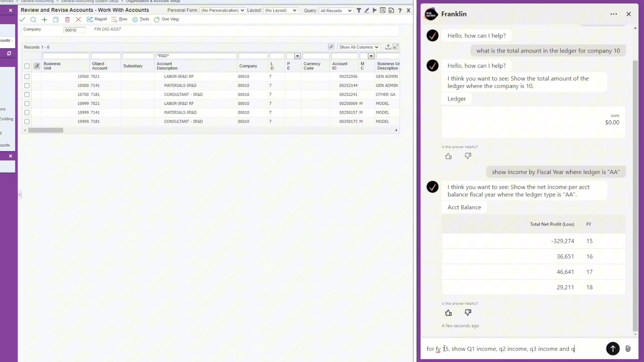This screenshot has height=362, width=644.
Task: Click the query filter funnel icon
Action: (359, 10)
